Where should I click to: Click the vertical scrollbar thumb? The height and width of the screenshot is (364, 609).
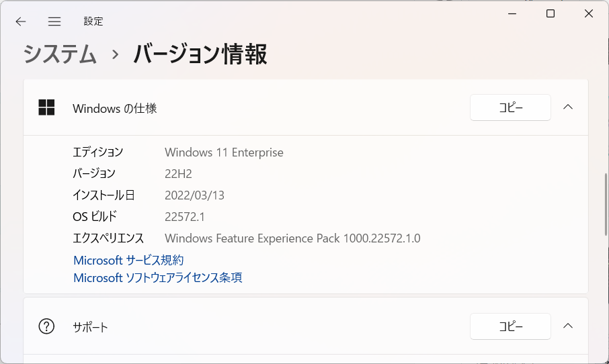[606, 204]
